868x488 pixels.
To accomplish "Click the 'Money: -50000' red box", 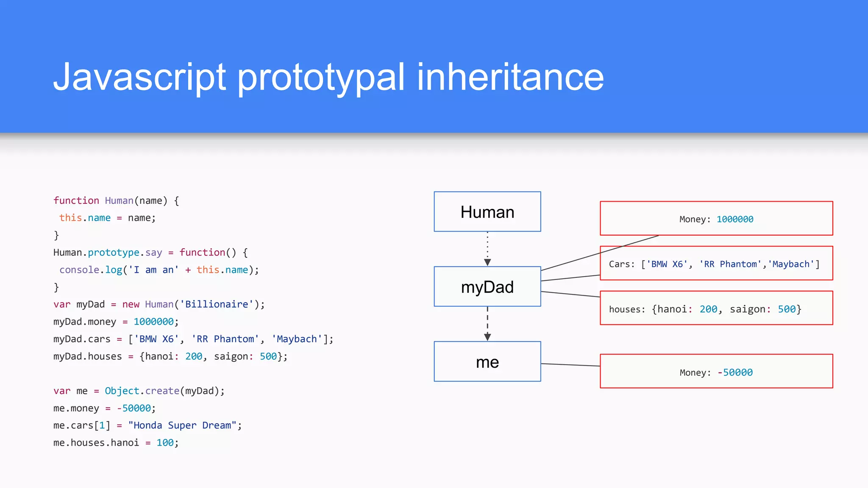I will tap(716, 372).
